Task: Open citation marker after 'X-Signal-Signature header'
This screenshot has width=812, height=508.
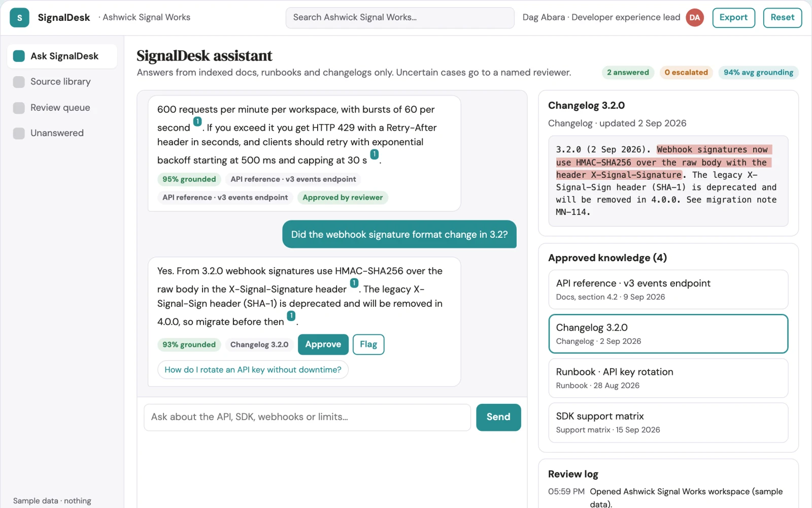Action: click(x=354, y=283)
